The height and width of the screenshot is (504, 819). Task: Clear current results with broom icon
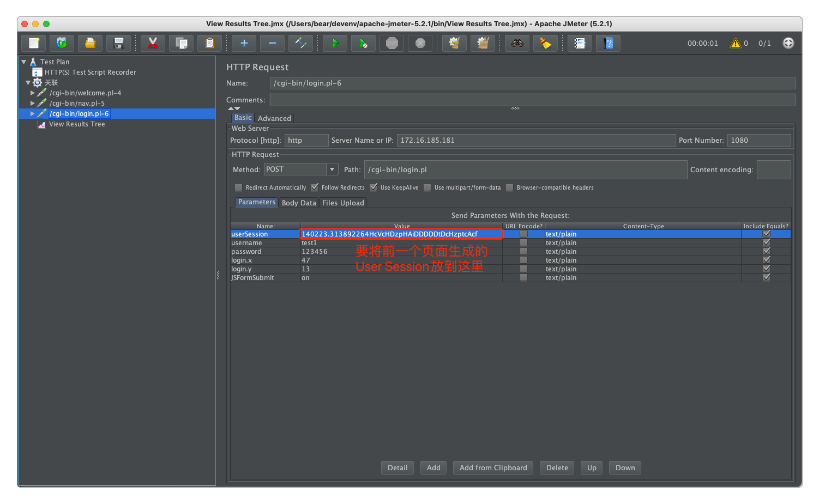[x=455, y=43]
